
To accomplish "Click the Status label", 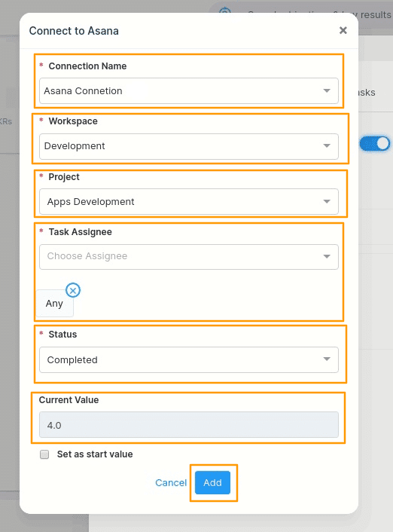I will click(x=62, y=335).
